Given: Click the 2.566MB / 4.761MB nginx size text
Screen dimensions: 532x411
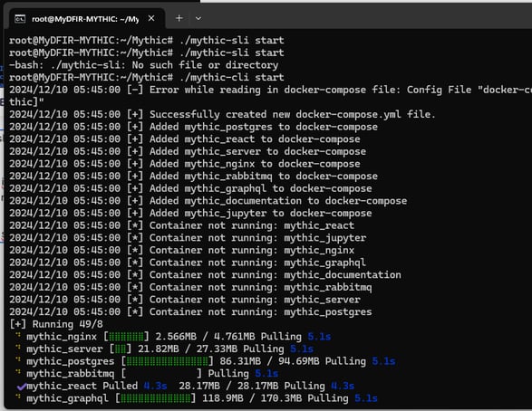Looking at the screenshot, I should click(x=205, y=337).
